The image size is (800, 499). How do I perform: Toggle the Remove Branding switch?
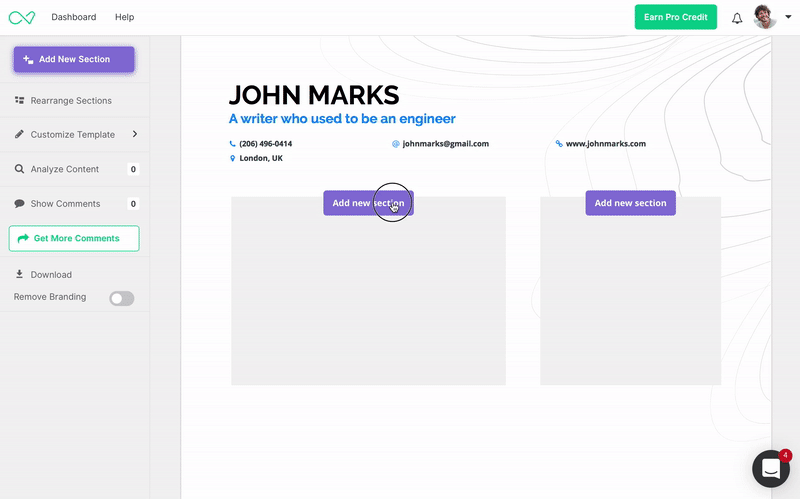(x=121, y=298)
